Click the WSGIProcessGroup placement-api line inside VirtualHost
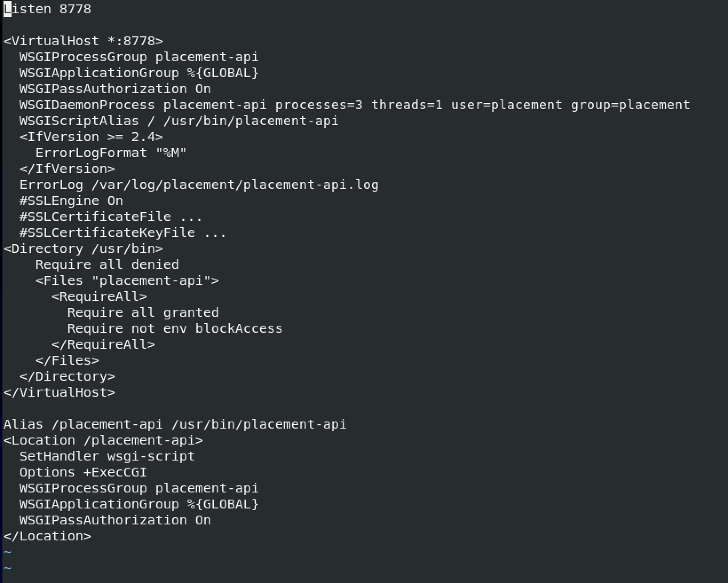 coord(139,57)
